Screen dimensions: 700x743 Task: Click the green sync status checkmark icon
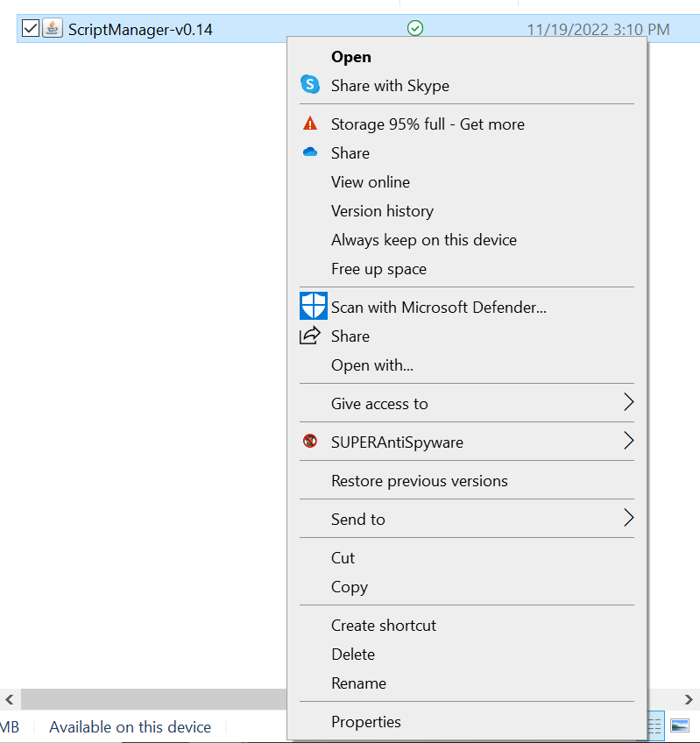click(x=415, y=29)
